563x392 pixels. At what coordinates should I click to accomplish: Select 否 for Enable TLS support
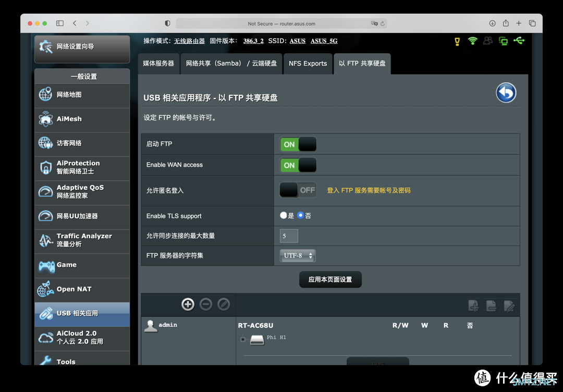(x=301, y=215)
